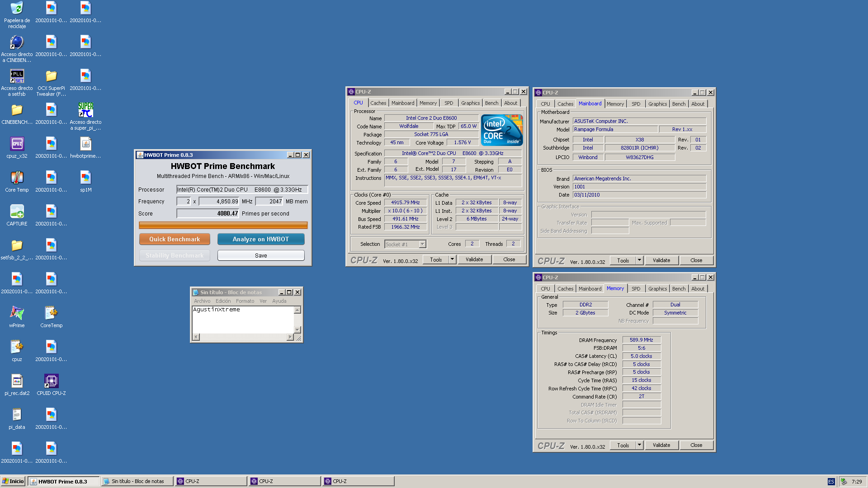The width and height of the screenshot is (868, 488).
Task: Click the Frequency field 4,850.89 in HWBOT Prime
Action: 219,202
